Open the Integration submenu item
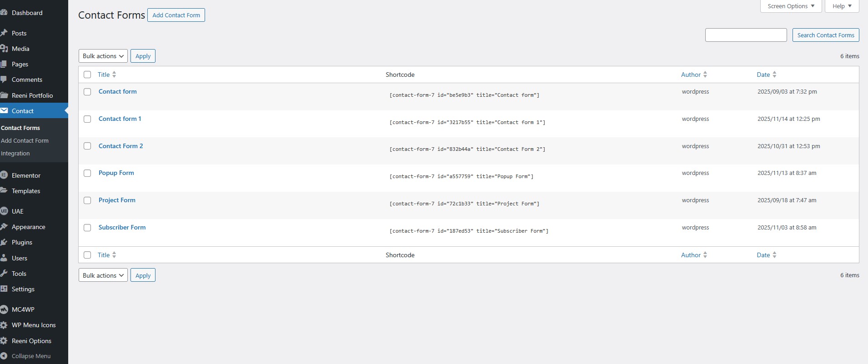The height and width of the screenshot is (364, 868). [15, 154]
